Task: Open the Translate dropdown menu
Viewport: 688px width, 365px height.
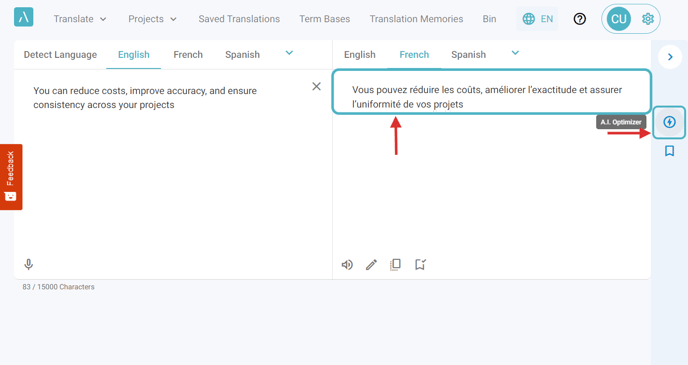Action: 80,19
